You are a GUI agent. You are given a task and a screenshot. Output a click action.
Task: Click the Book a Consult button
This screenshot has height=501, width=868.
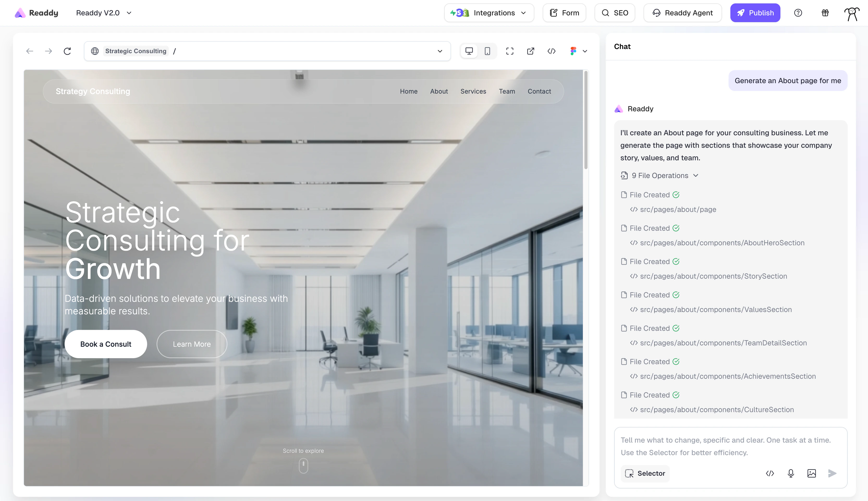pyautogui.click(x=106, y=344)
